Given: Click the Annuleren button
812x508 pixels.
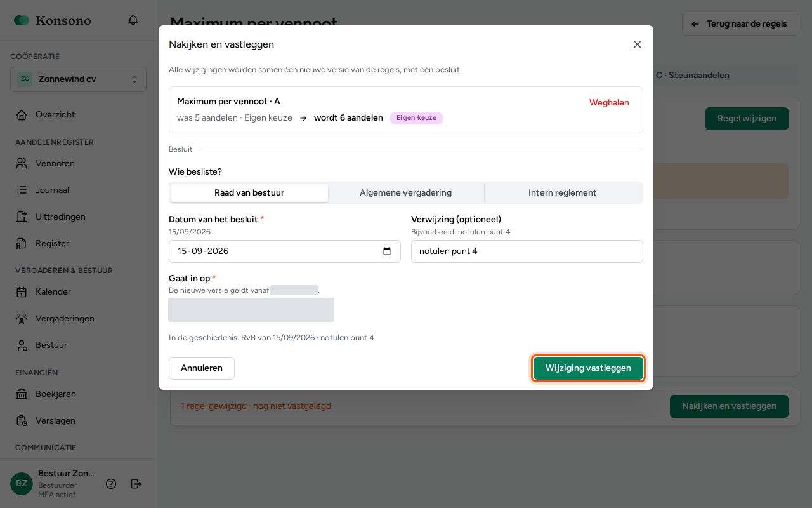Looking at the screenshot, I should tap(202, 368).
